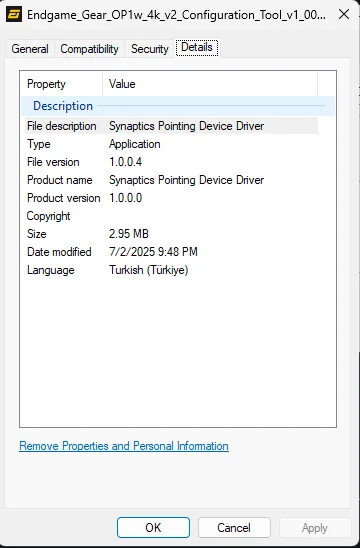Confirm with the OK button
Image resolution: width=360 pixels, height=548 pixels.
(153, 528)
